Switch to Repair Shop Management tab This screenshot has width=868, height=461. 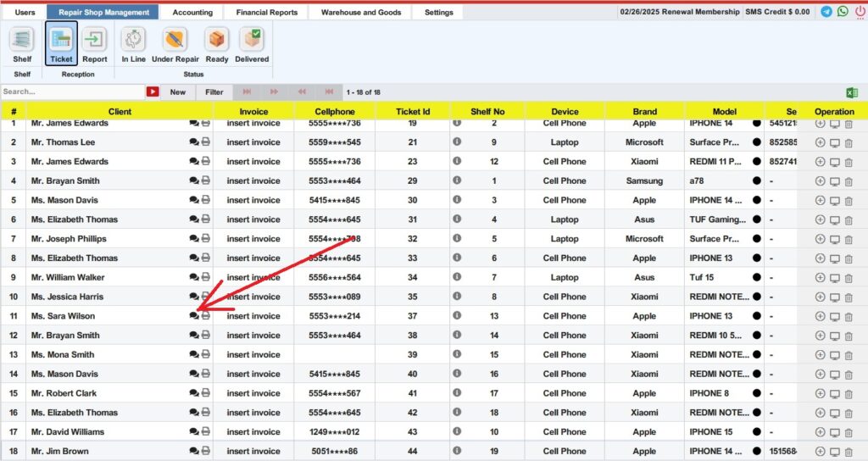[104, 12]
